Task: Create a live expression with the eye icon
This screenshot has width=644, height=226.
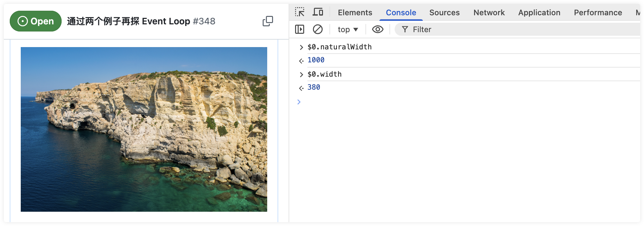Action: pos(377,30)
